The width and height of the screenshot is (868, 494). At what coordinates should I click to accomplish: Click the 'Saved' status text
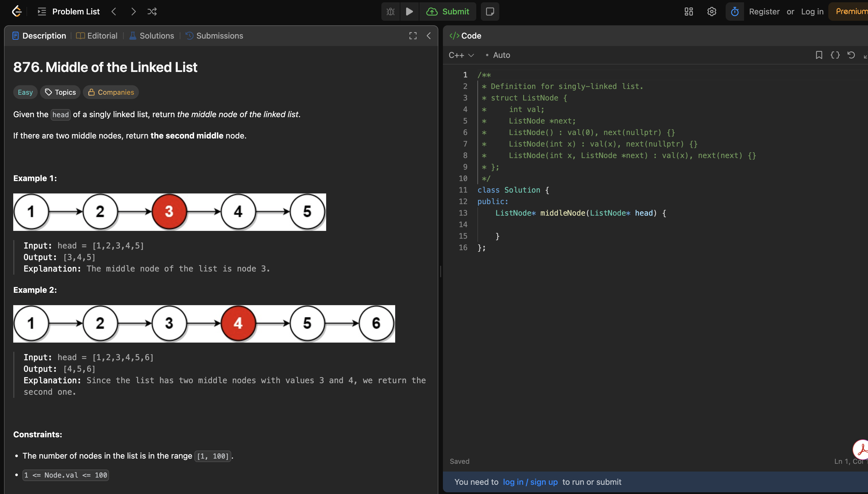click(x=460, y=461)
